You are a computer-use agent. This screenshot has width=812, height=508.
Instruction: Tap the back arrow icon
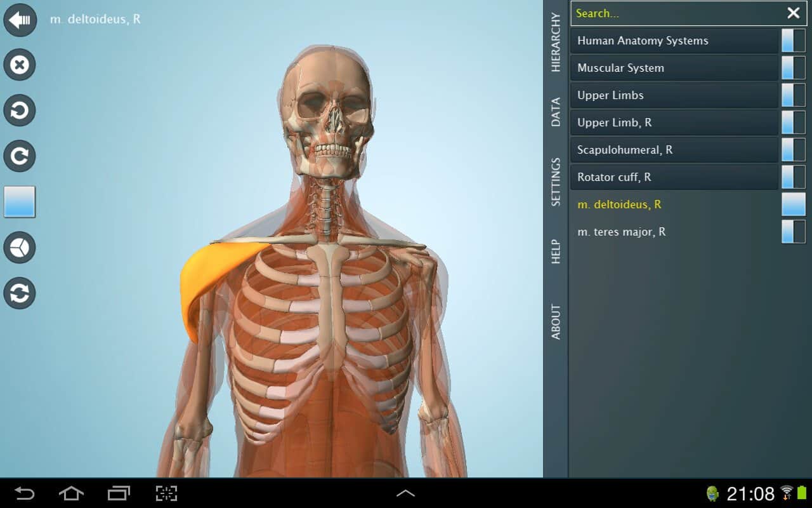point(20,20)
